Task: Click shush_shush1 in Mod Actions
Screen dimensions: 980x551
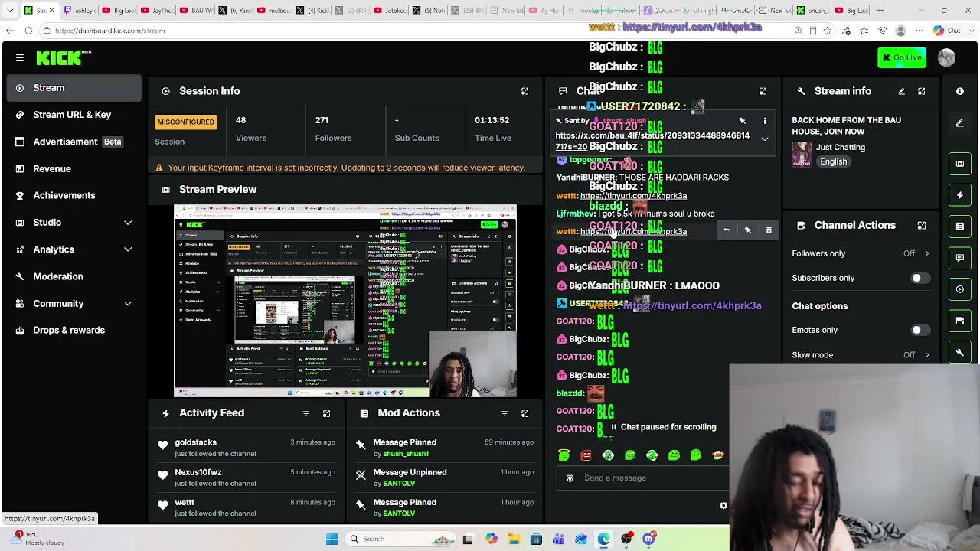Action: [405, 454]
